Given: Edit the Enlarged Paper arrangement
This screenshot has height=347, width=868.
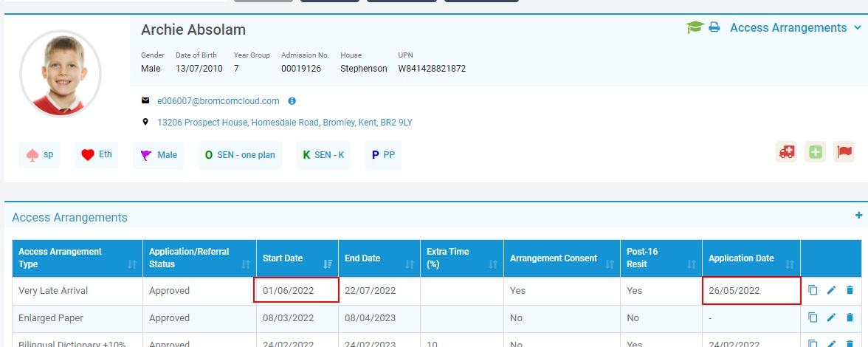Looking at the screenshot, I should pyautogui.click(x=832, y=317).
